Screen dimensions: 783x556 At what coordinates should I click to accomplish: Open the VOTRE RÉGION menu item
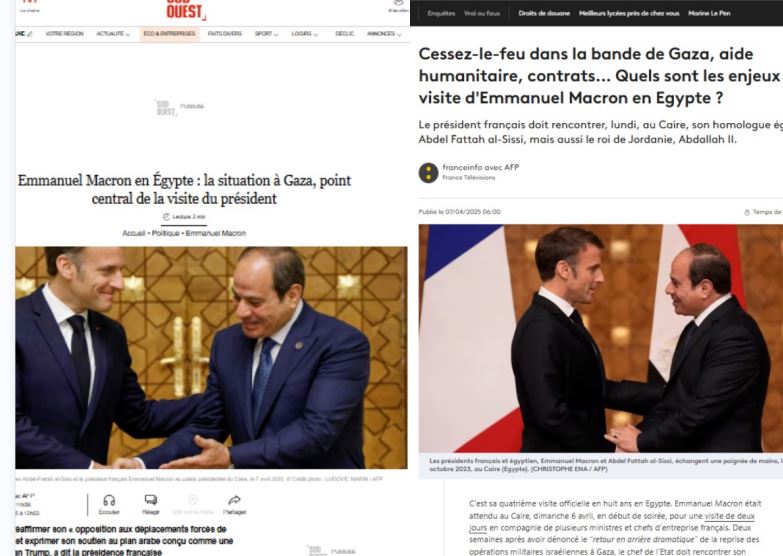click(64, 34)
